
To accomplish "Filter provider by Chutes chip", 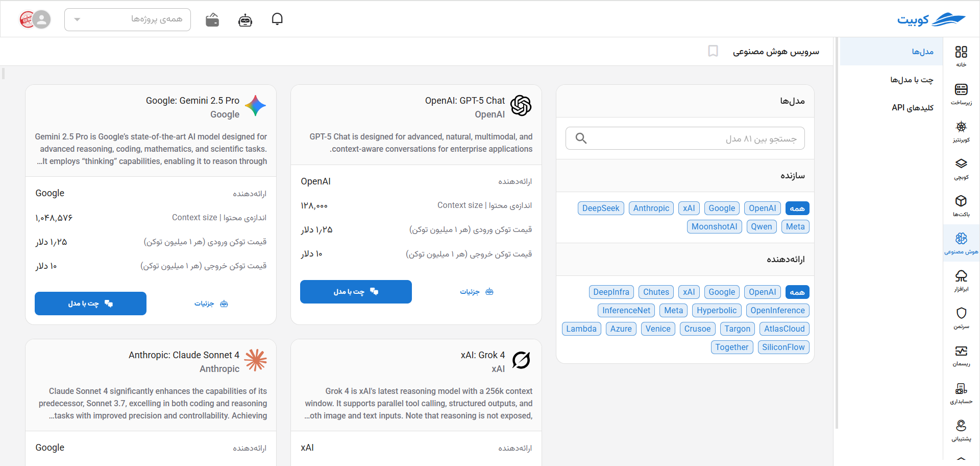I will pyautogui.click(x=656, y=292).
